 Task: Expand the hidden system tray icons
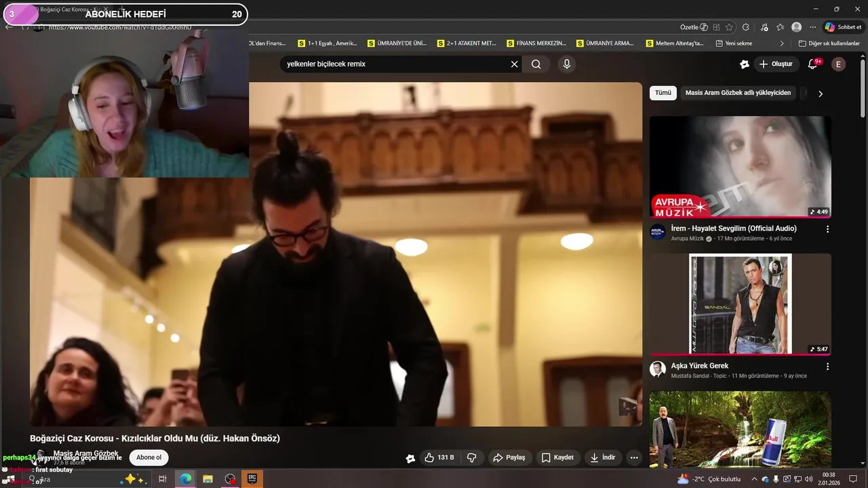click(754, 479)
